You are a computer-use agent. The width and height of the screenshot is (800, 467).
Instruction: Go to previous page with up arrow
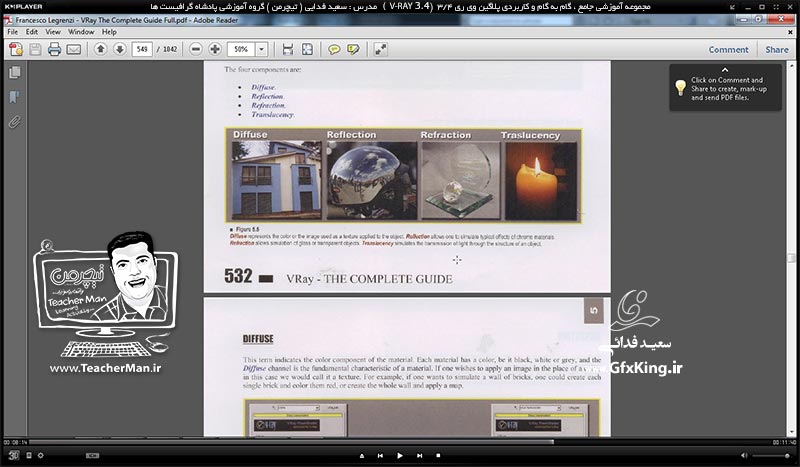point(101,49)
